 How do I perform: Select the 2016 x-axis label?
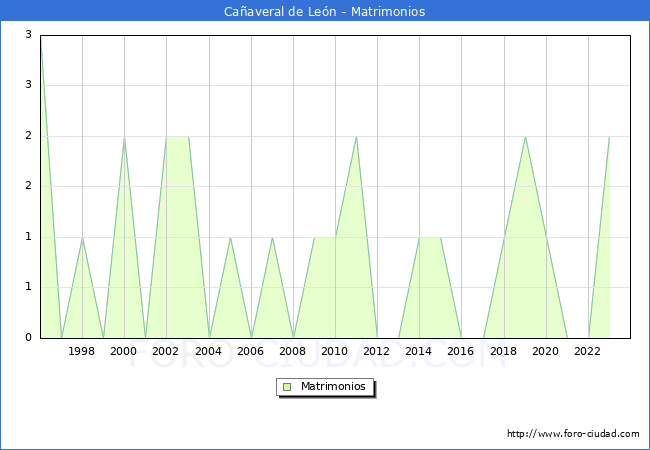(461, 351)
